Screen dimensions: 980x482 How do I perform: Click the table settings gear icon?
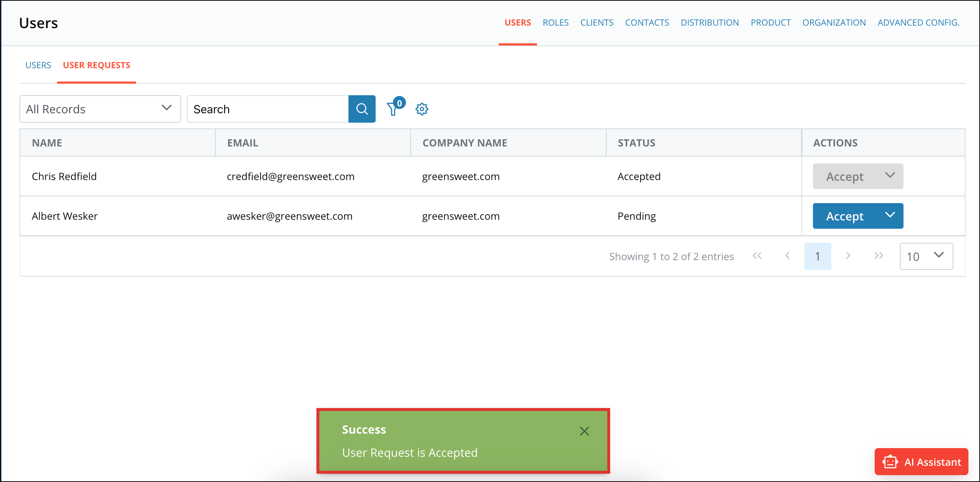tap(422, 109)
